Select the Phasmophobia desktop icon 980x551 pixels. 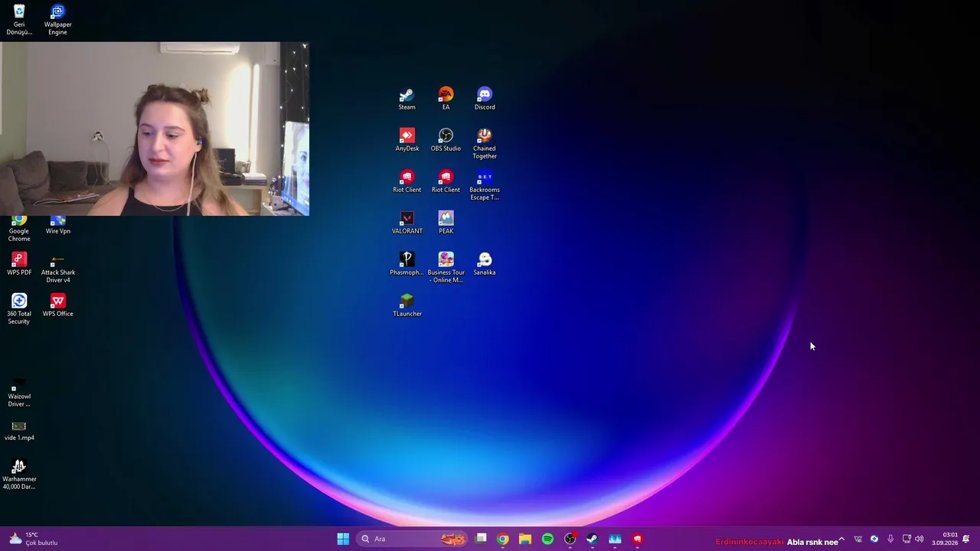coord(407,265)
